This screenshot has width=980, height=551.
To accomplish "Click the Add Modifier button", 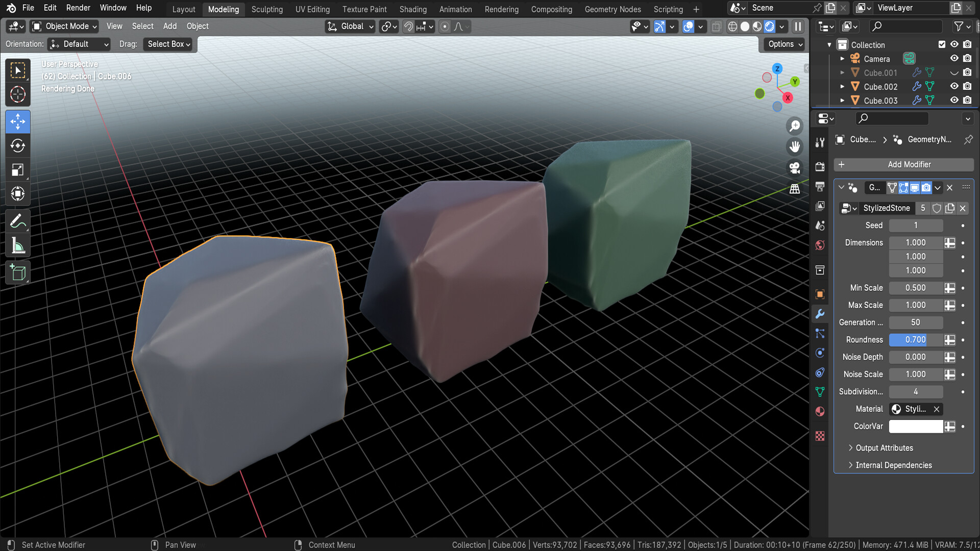I will (903, 164).
